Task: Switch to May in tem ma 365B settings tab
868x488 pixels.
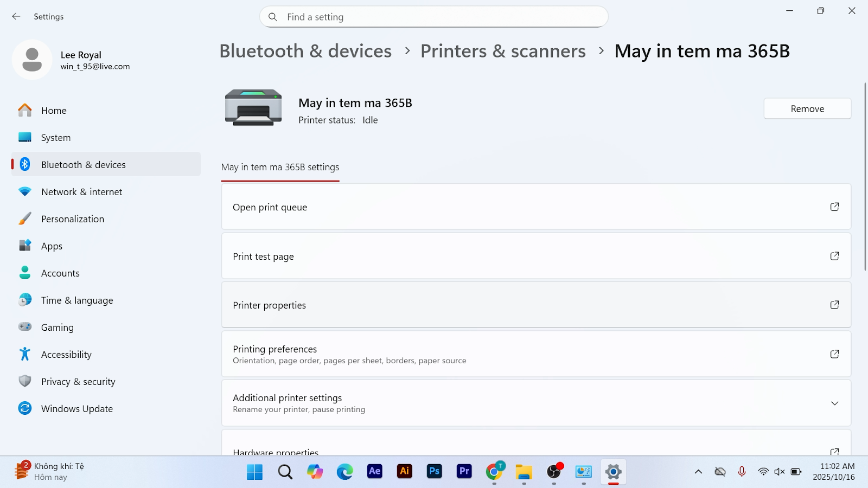Action: (280, 168)
